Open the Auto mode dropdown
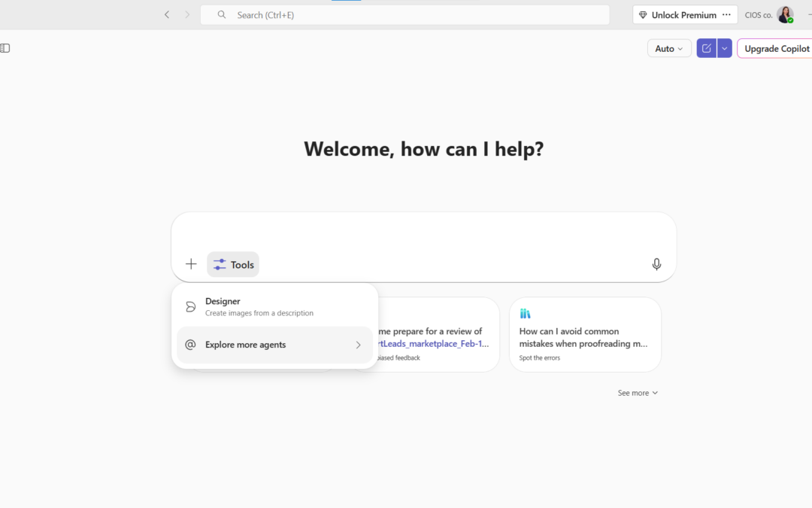 coord(669,48)
